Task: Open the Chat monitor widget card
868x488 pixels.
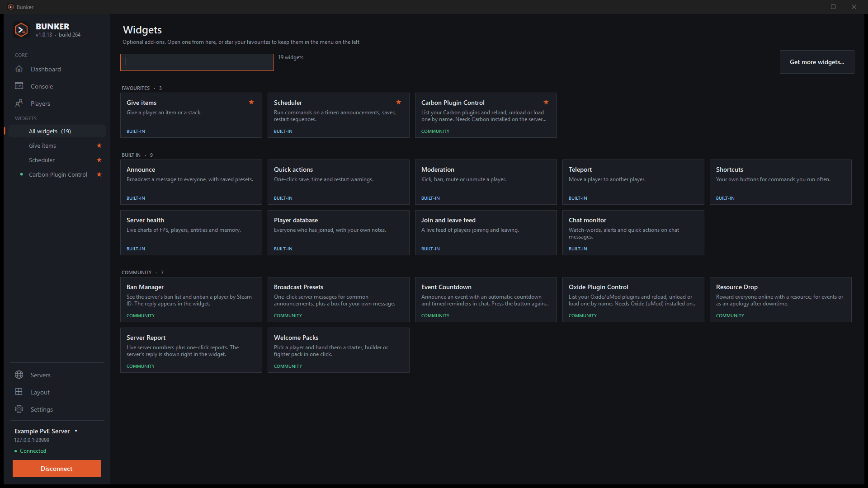Action: point(633,233)
